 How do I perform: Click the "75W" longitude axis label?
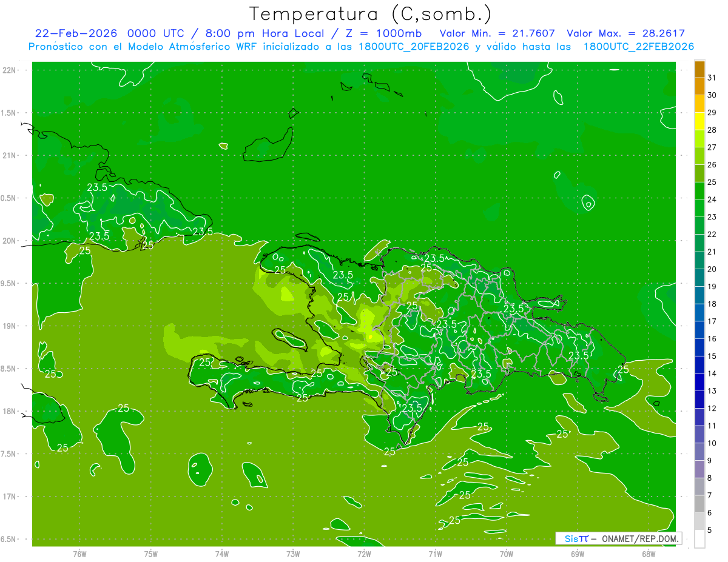(150, 554)
